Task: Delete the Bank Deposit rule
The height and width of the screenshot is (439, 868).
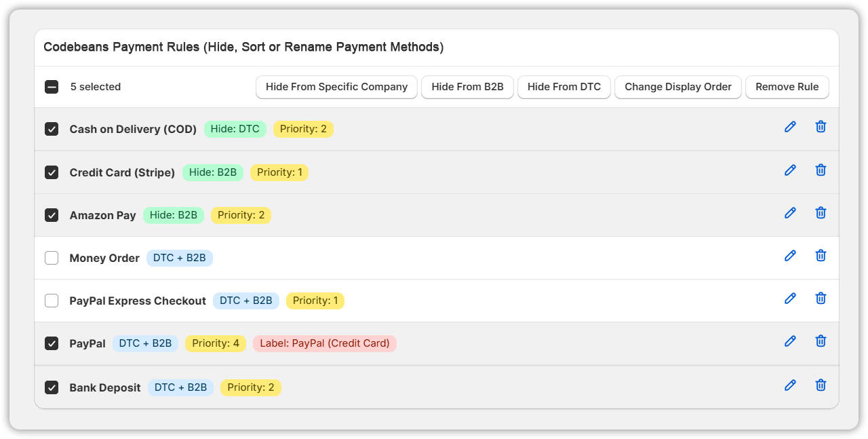Action: (821, 385)
